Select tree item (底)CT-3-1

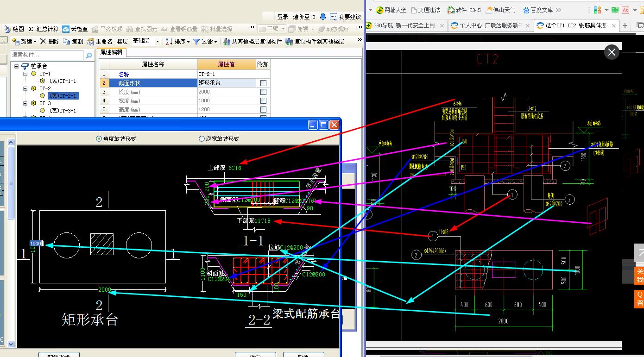[63, 111]
